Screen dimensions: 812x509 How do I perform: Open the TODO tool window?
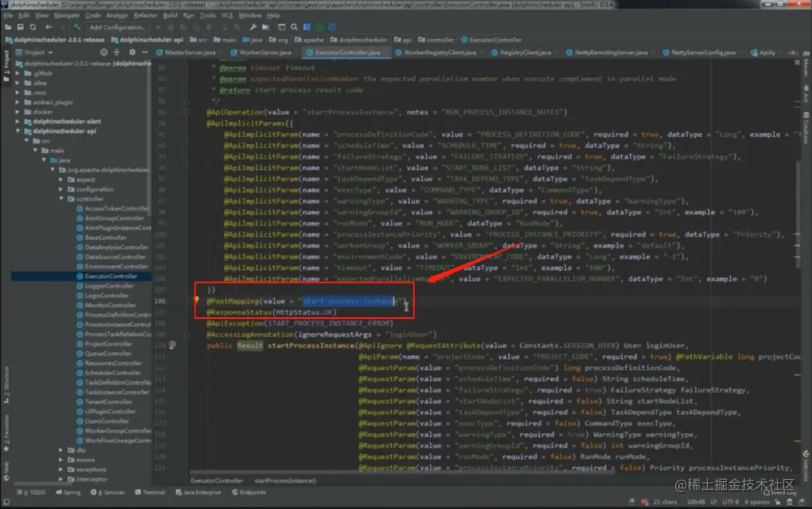pos(32,492)
